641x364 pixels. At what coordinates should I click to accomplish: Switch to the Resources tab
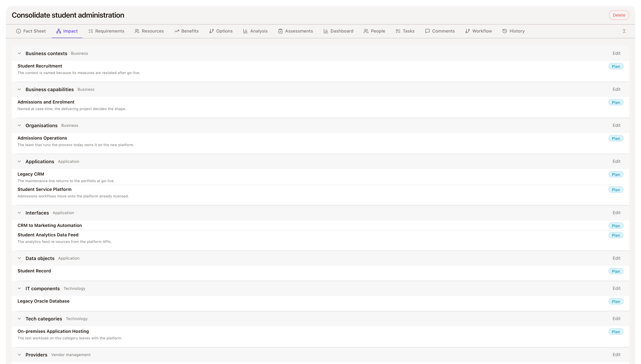pyautogui.click(x=149, y=31)
